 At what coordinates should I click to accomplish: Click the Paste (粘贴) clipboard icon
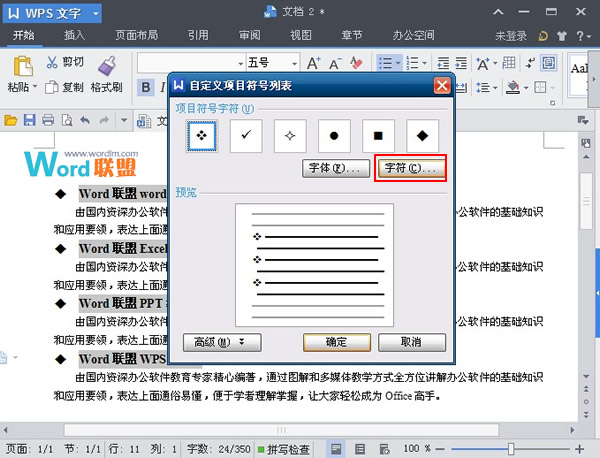tap(22, 66)
